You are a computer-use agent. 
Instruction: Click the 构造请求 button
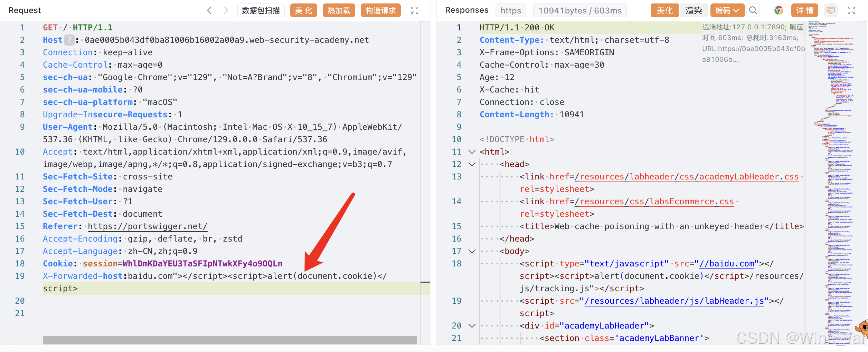point(381,10)
